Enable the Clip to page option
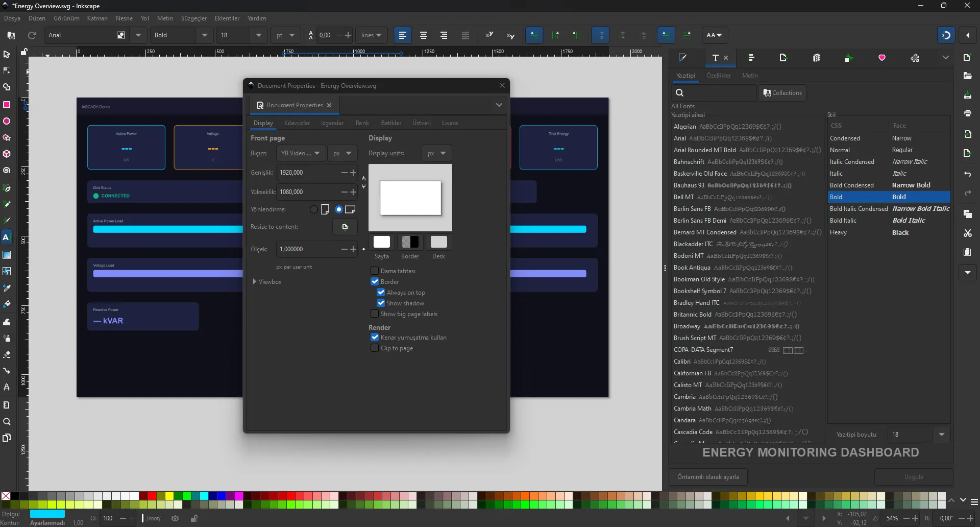 [374, 348]
